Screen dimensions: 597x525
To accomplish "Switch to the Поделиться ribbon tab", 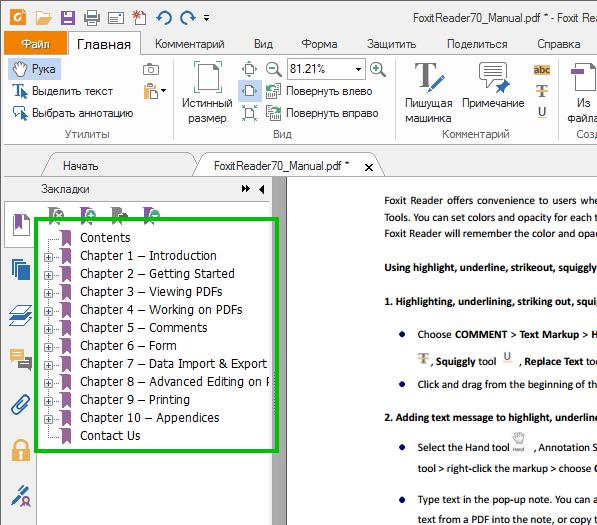I will point(477,44).
